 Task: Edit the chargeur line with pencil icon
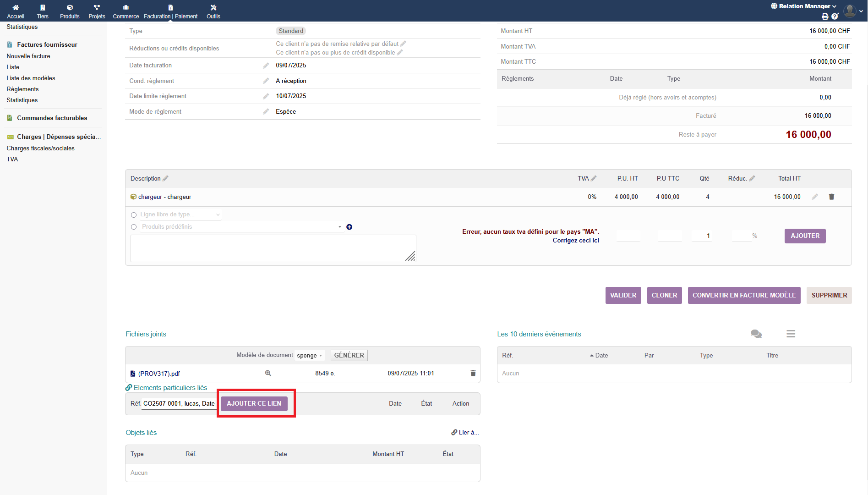point(814,197)
